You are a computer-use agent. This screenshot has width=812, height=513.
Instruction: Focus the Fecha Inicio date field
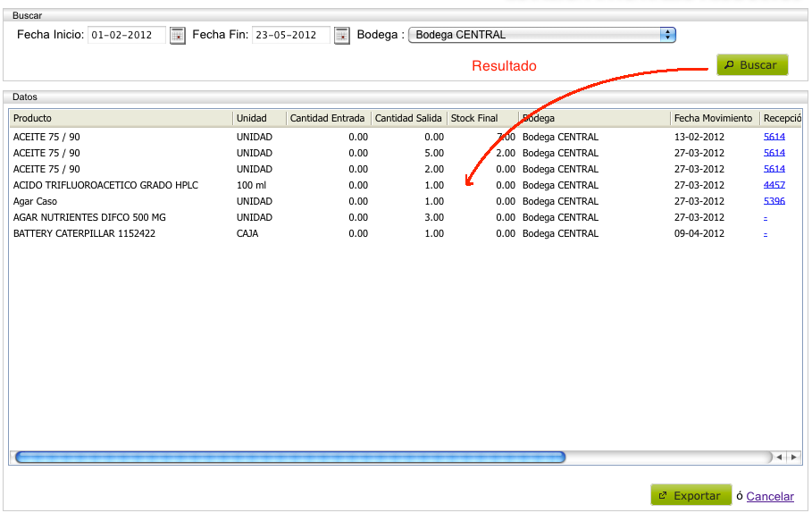(x=126, y=35)
